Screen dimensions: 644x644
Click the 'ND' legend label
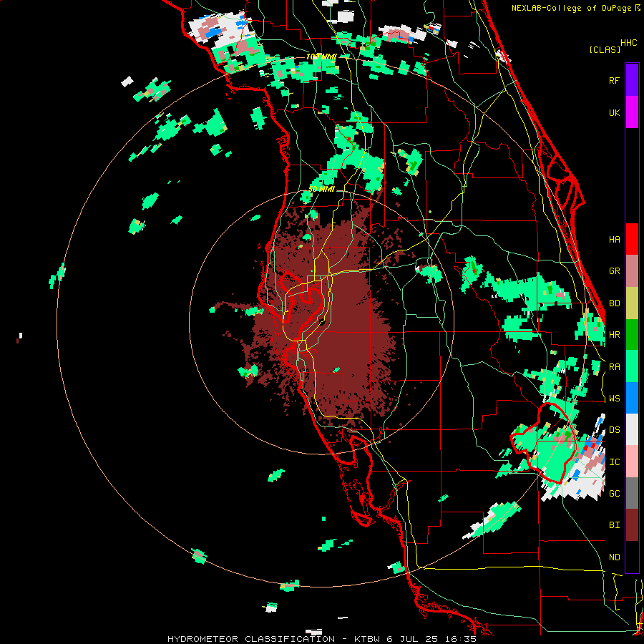pos(614,557)
